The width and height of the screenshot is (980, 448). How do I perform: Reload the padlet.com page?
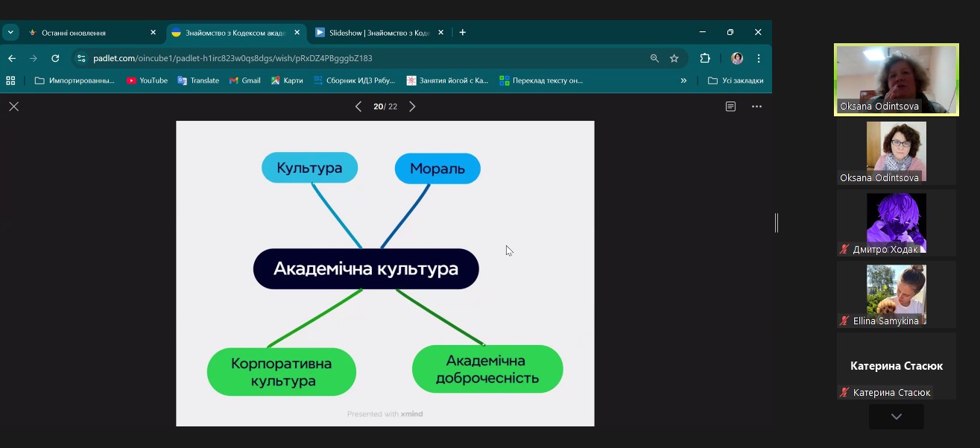pos(56,57)
